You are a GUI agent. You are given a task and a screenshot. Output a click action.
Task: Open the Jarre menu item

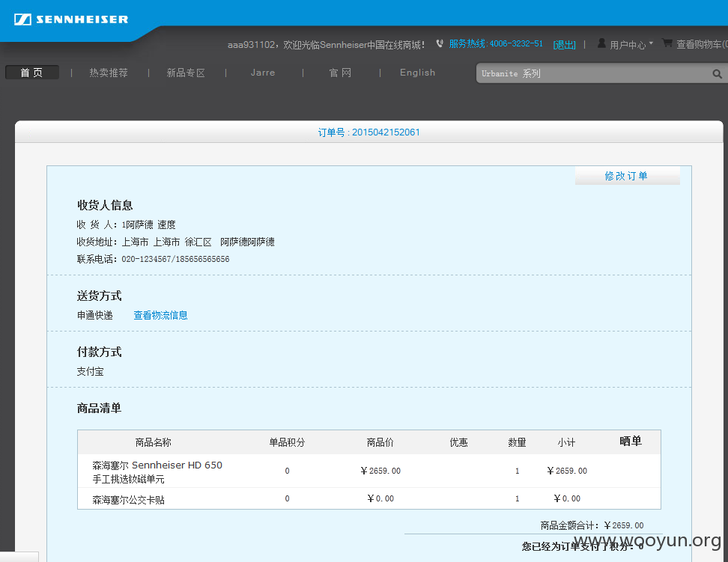click(263, 73)
